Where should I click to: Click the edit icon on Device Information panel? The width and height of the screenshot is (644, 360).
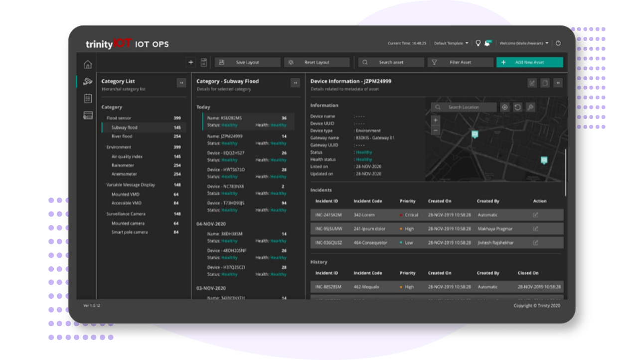531,83
